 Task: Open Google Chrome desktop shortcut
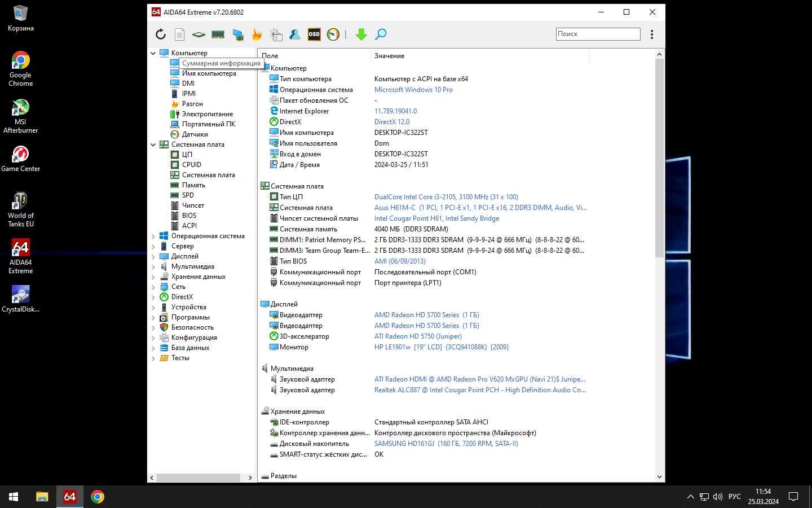[x=20, y=69]
